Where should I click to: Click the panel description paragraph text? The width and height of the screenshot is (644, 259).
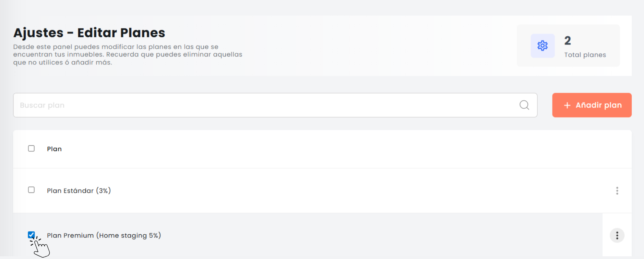pyautogui.click(x=128, y=54)
